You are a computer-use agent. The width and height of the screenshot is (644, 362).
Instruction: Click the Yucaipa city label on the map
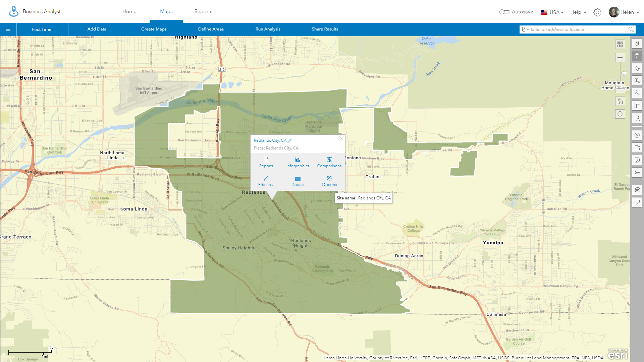coord(493,243)
